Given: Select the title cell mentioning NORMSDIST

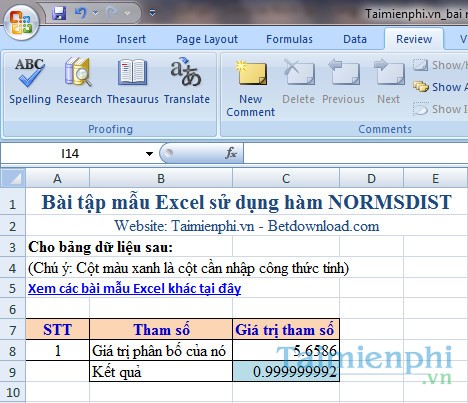Looking at the screenshot, I should click(247, 202).
